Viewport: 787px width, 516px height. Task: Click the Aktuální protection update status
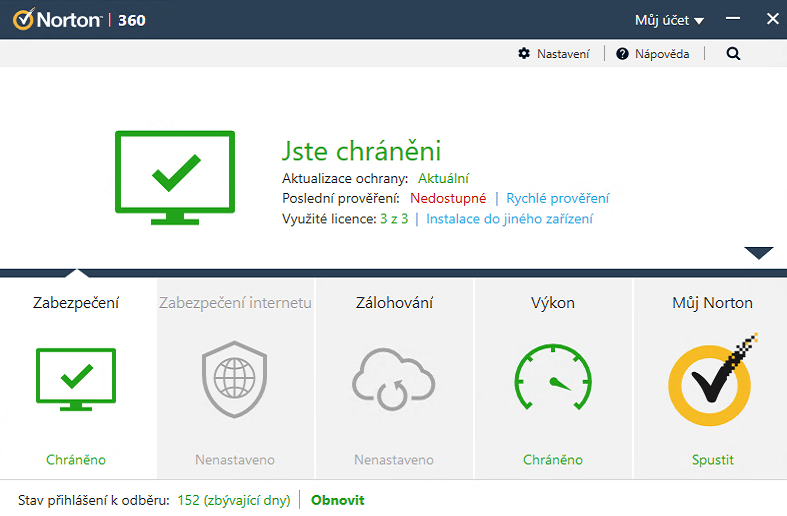[444, 178]
